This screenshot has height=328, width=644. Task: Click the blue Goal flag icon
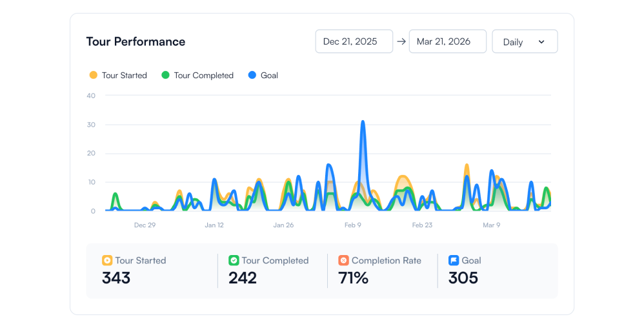point(454,261)
